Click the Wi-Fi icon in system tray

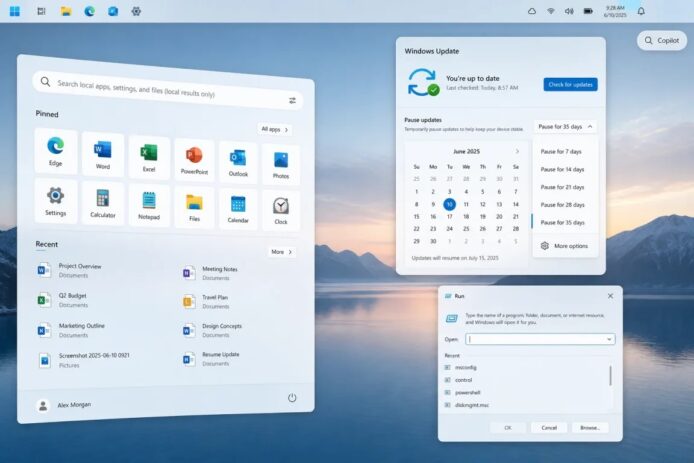(x=551, y=11)
